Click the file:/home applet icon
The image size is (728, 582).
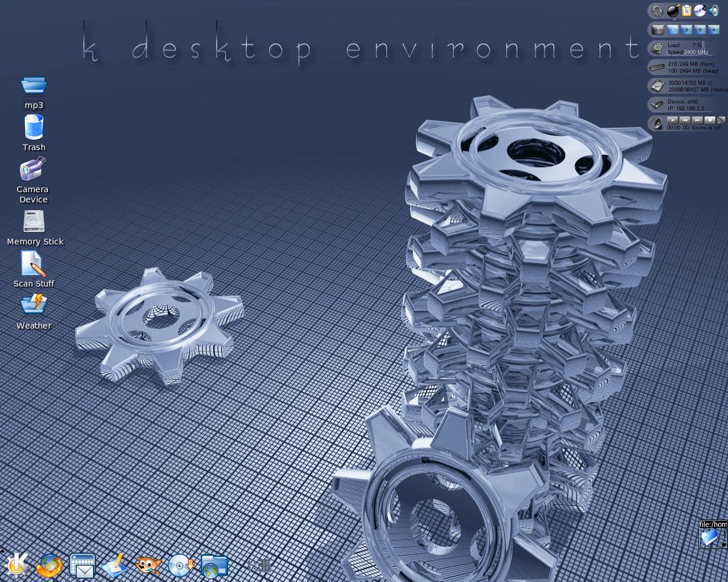710,538
